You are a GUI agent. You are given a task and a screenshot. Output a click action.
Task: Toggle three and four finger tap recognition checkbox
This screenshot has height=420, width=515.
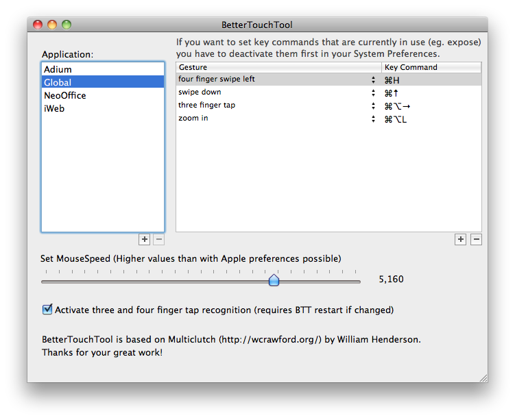coord(47,309)
